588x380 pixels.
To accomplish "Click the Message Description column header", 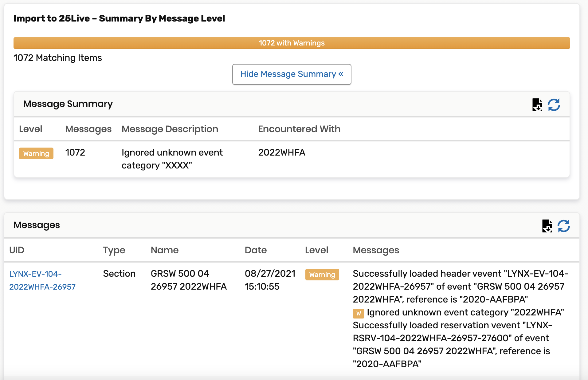I will click(x=170, y=129).
